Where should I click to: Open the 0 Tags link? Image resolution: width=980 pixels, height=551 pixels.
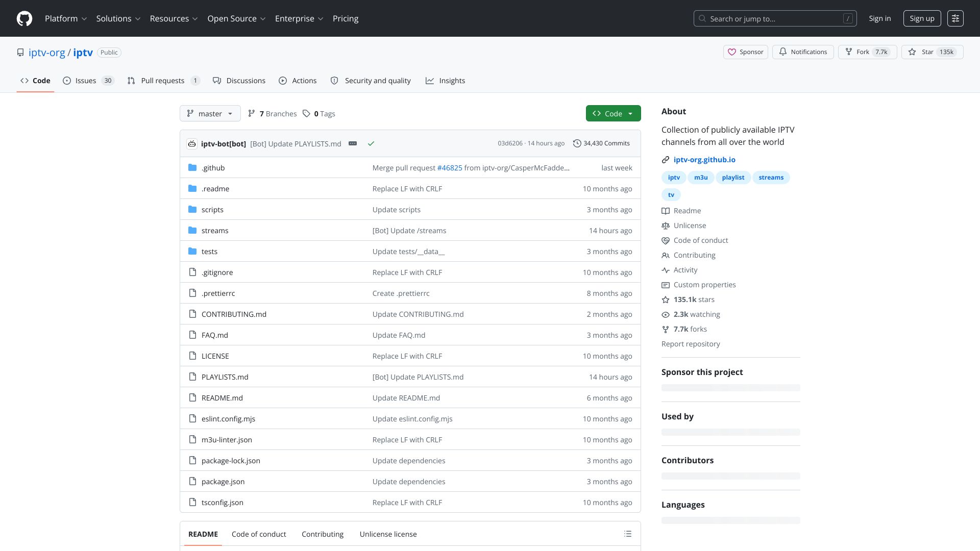point(319,113)
